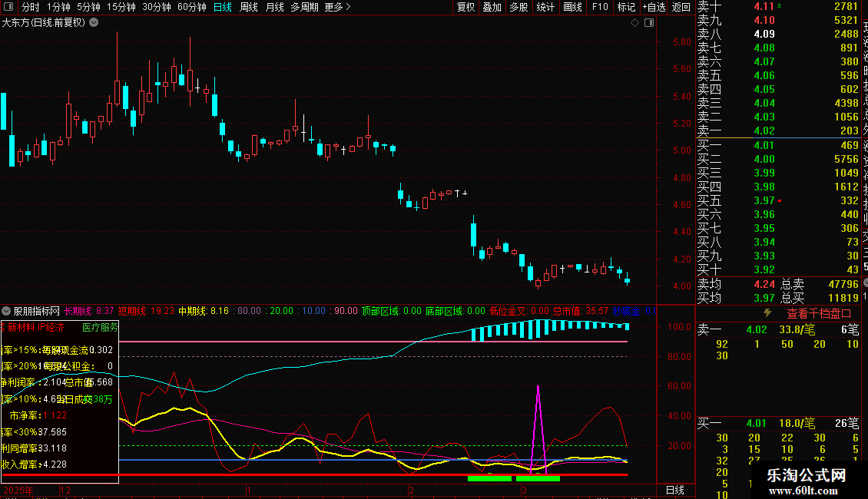Expand the 更多 periods menu
Screen dimensions: 868x499
point(337,7)
